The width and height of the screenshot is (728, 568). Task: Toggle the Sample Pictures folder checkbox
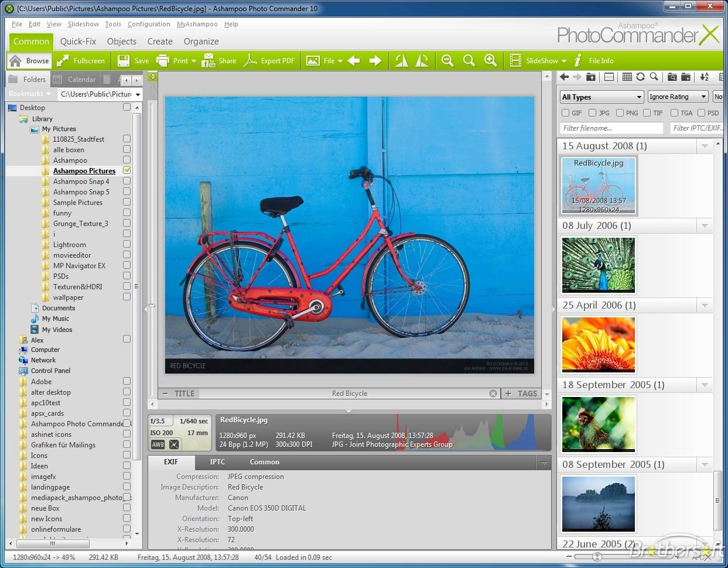click(x=127, y=202)
